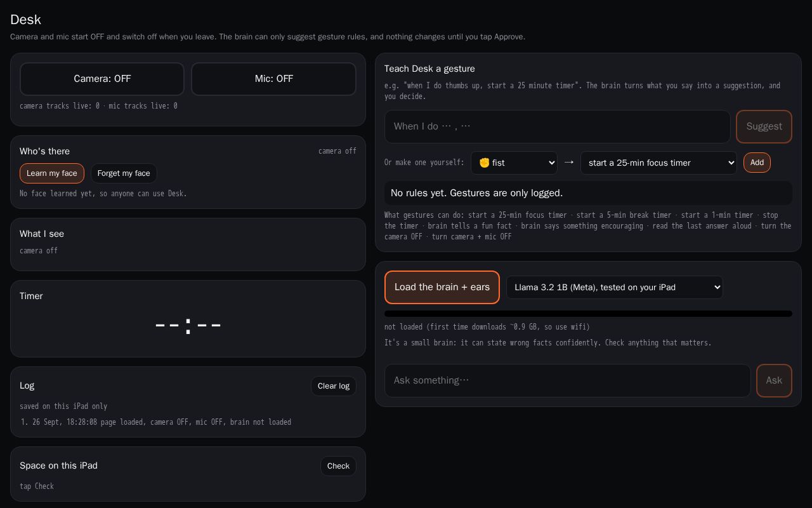Click the Suggest button
Viewport: 812px width, 508px height.
click(x=764, y=126)
